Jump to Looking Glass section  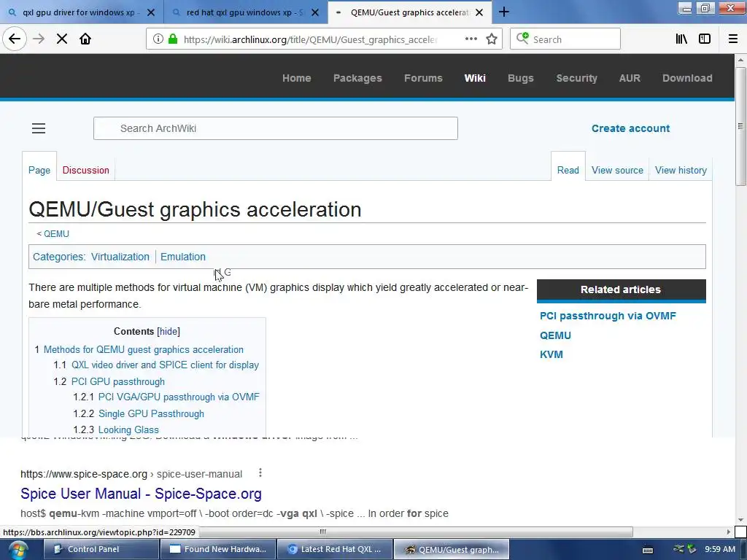[128, 429]
